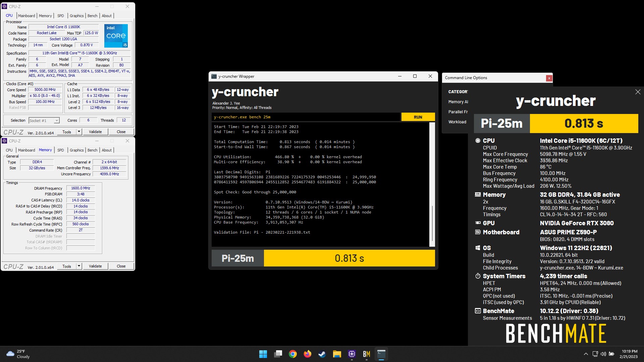Open File Explorer from taskbar
This screenshot has width=644, height=362.
click(x=337, y=354)
